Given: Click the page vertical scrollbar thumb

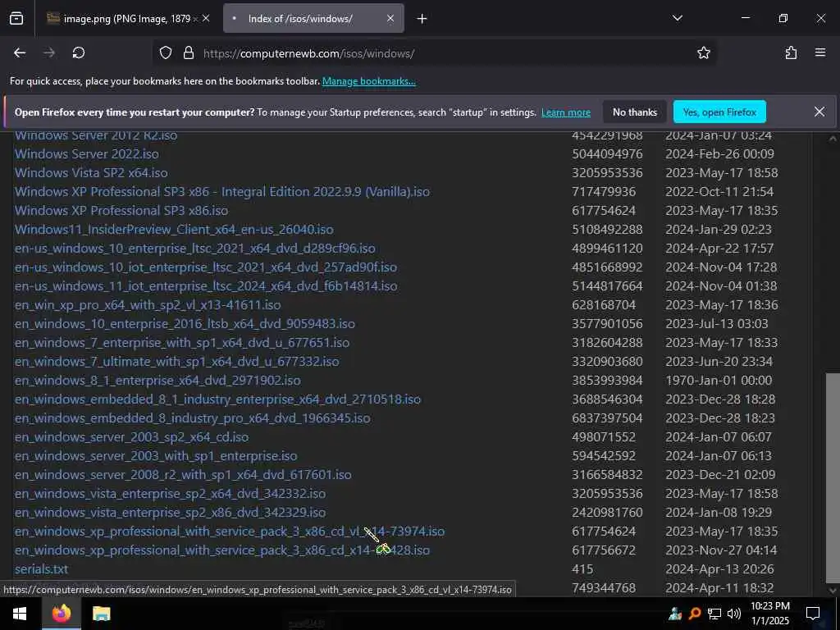Looking at the screenshot, I should coord(833,477).
